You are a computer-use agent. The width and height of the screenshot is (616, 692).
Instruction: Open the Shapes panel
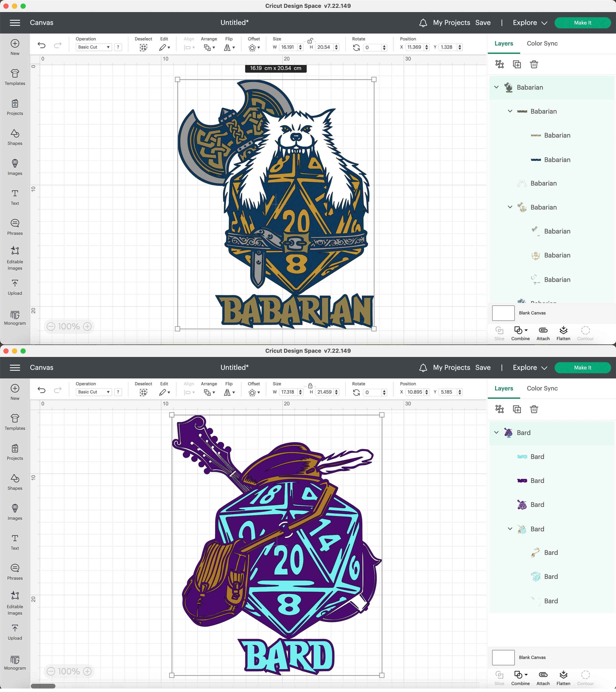click(15, 137)
